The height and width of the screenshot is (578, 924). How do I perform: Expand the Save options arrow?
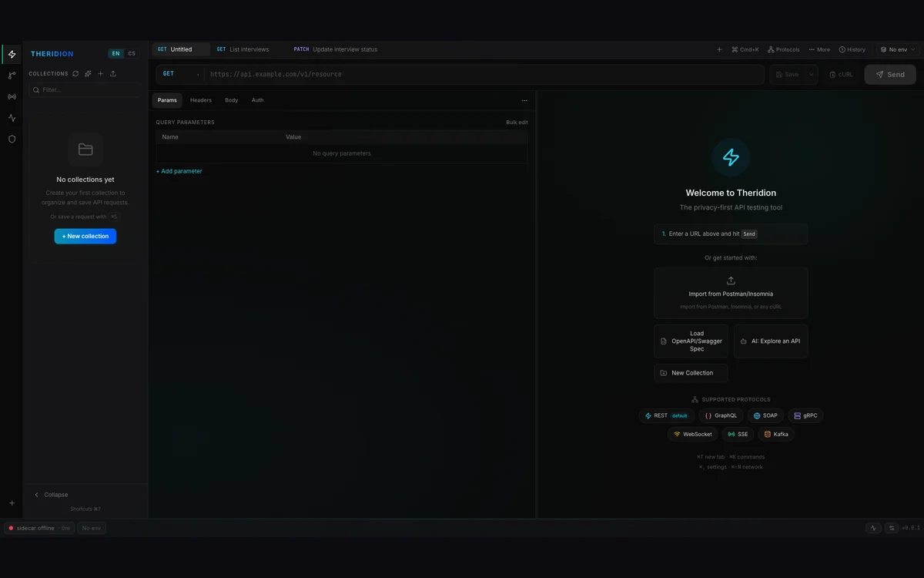click(x=811, y=75)
